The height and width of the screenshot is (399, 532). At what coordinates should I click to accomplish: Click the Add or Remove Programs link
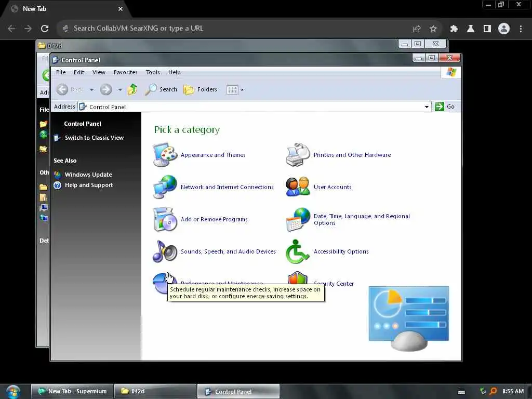[x=214, y=220]
